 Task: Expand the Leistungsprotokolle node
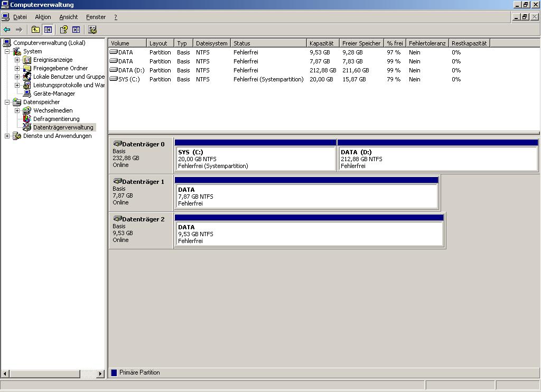click(x=17, y=85)
